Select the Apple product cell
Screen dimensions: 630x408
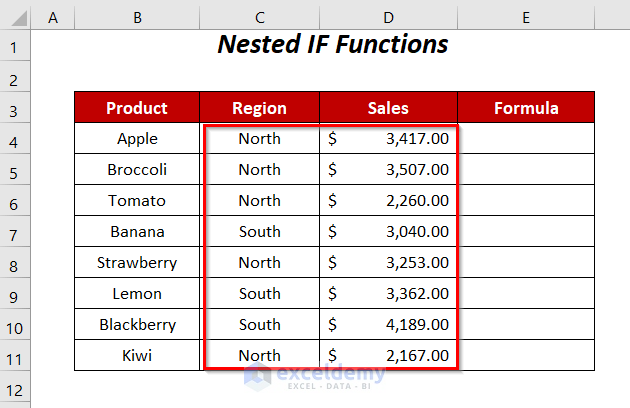pos(137,139)
